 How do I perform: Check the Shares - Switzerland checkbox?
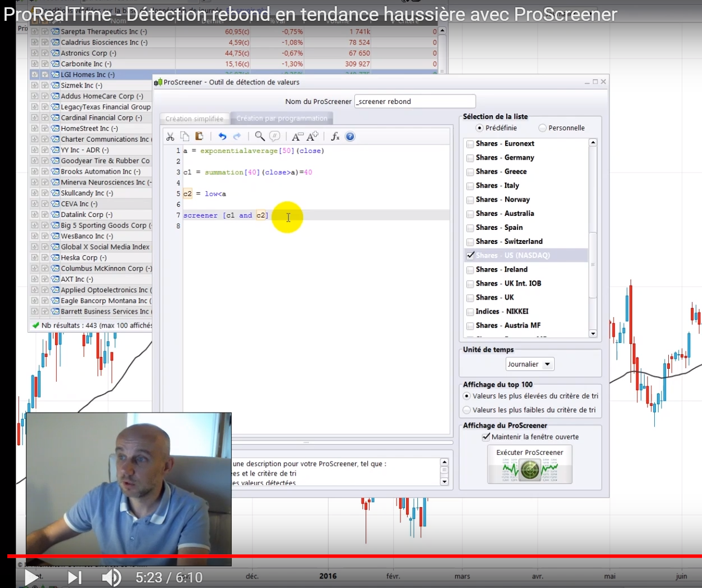click(x=470, y=242)
